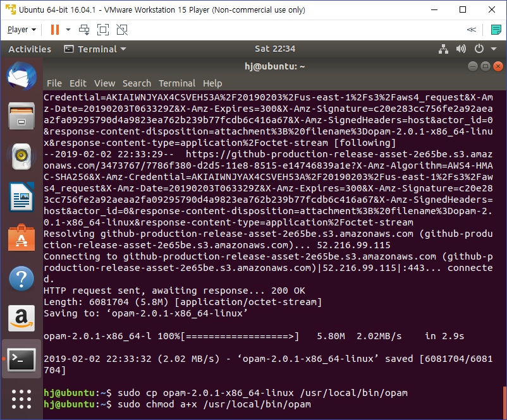Click the 100% download progress bar line
Image resolution: width=507 pixels, height=420 pixels.
[254, 336]
